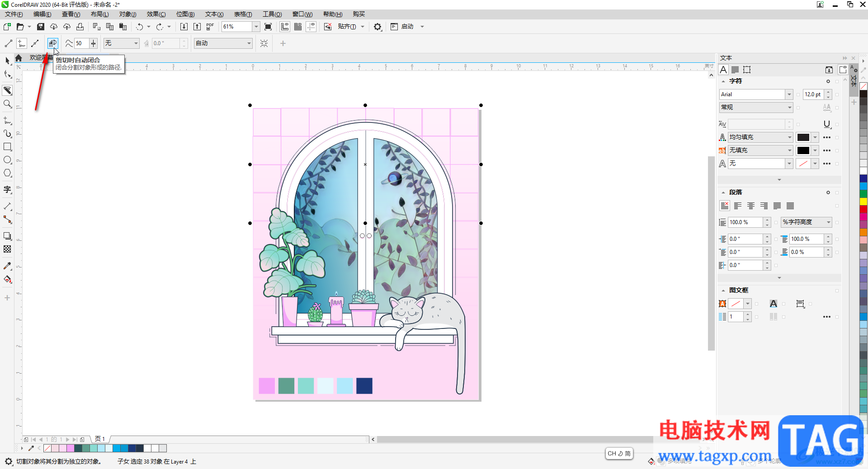The image size is (868, 469).
Task: Open the 效果 menu
Action: point(156,14)
